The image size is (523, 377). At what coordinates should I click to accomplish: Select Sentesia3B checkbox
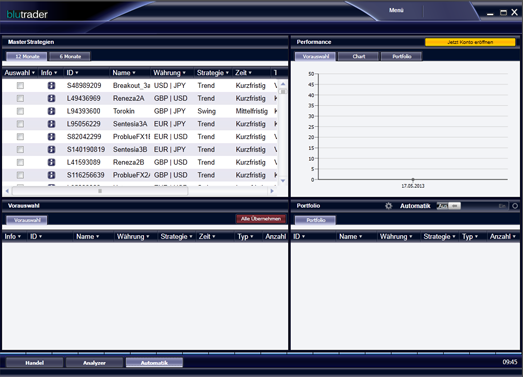[x=20, y=149]
